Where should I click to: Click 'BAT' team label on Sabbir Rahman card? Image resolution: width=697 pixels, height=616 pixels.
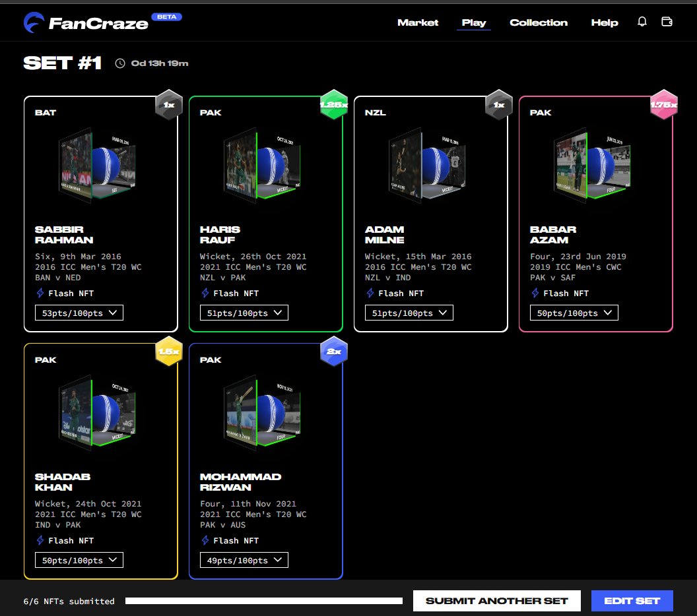46,112
